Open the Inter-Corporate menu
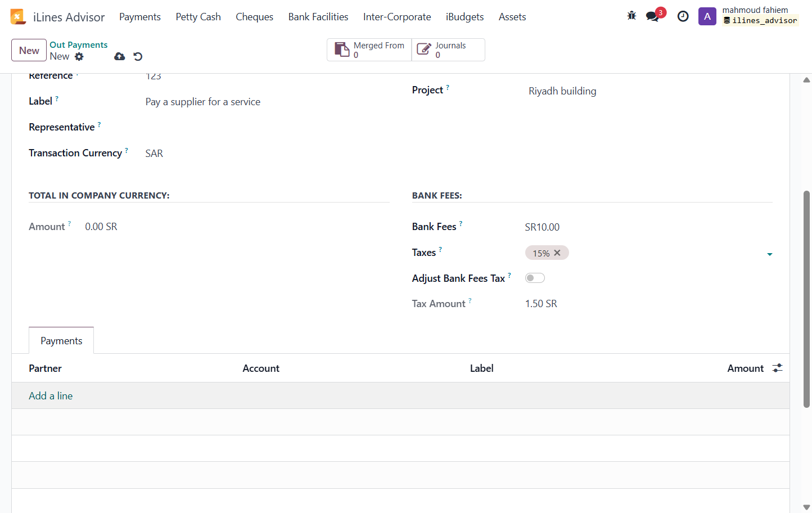Screen dimensions: 812x513 (397, 17)
